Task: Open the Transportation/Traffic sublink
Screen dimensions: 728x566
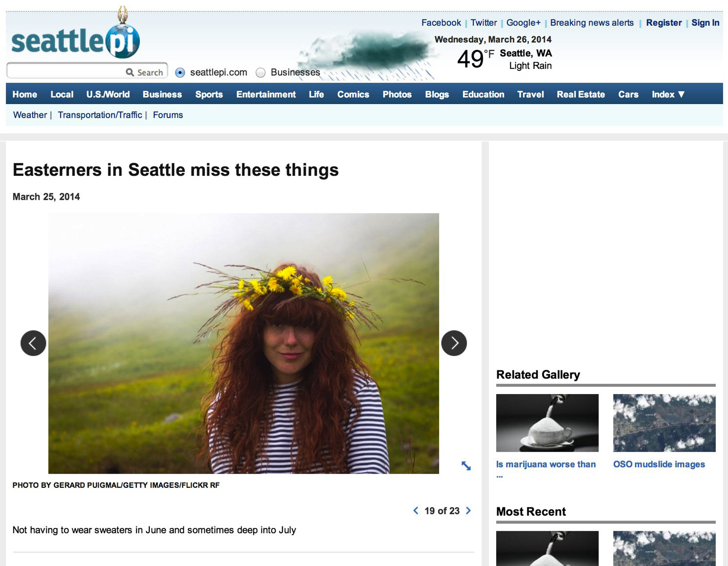Action: [100, 115]
